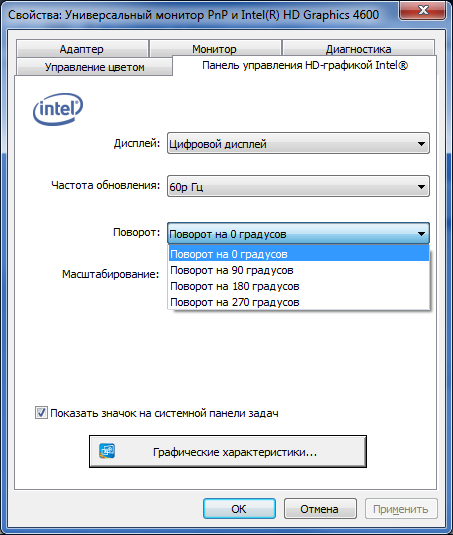Confirm with the OK button

pos(239,509)
